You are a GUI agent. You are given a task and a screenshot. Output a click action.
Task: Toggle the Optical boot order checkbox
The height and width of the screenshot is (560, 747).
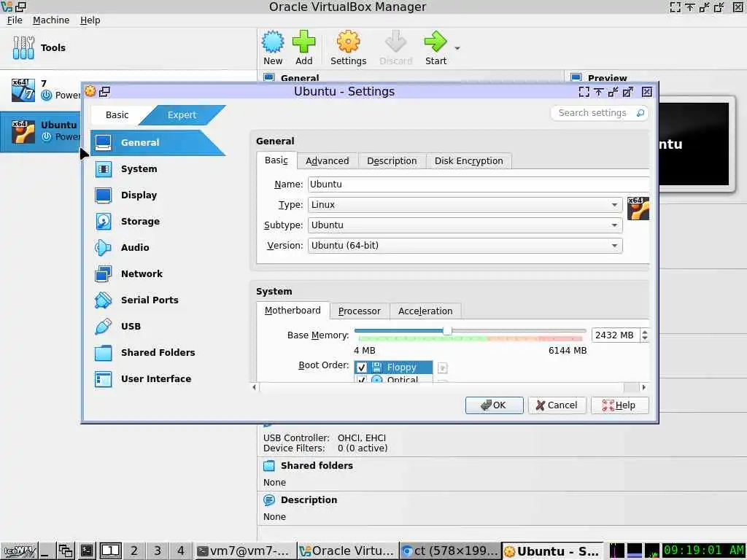tap(362, 379)
